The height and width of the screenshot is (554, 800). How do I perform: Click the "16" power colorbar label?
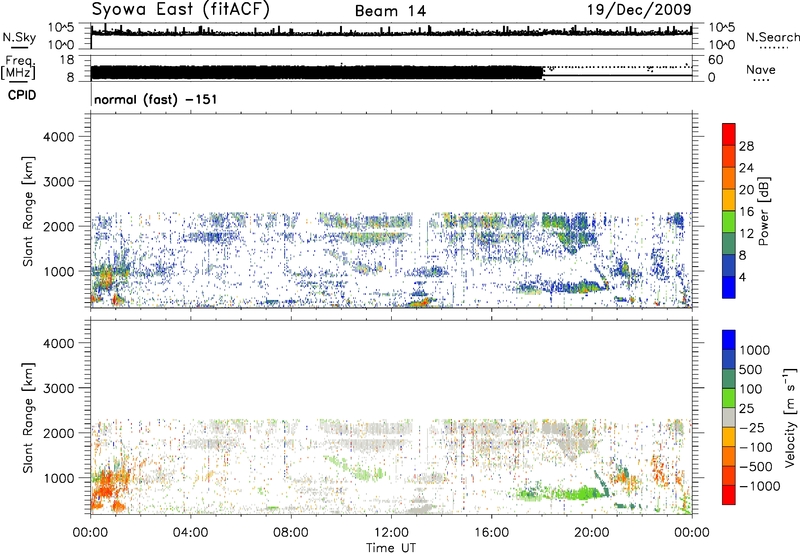746,212
